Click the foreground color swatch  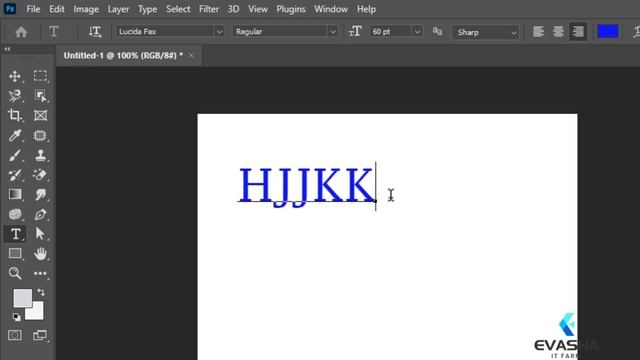point(22,298)
